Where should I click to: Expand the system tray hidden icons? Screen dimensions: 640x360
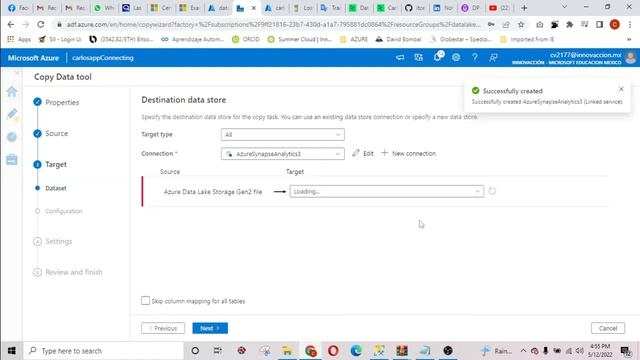pos(523,351)
